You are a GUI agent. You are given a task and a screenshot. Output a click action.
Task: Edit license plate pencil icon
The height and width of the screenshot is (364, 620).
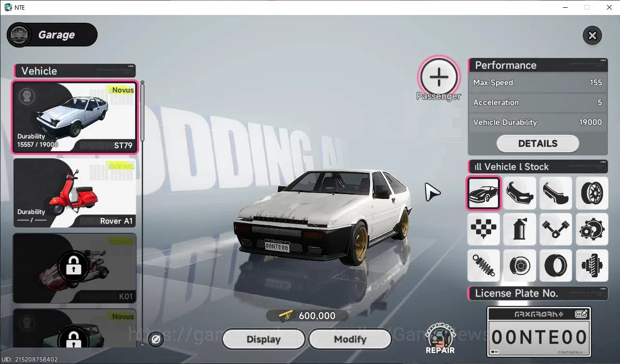click(581, 314)
